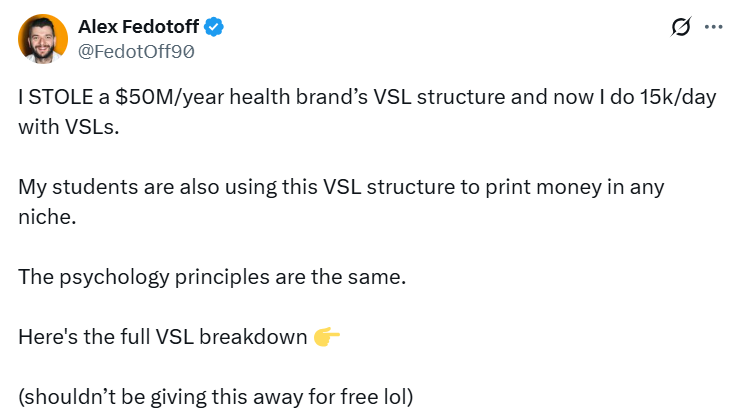This screenshot has width=741, height=419.
Task: Click "The psychology principles are the same." line
Action: [212, 276]
